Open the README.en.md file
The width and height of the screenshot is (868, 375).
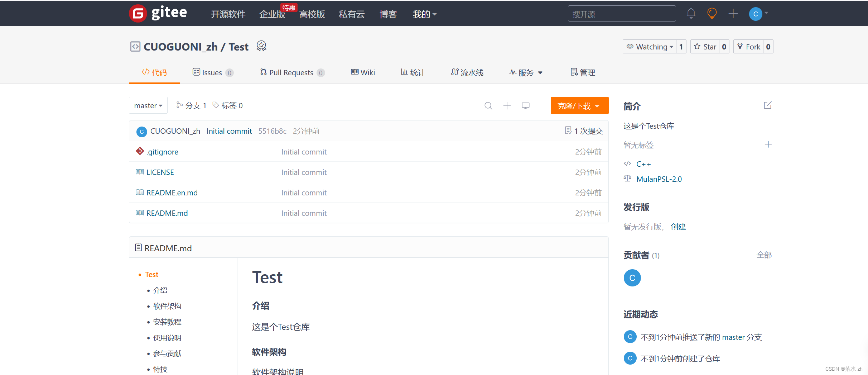[x=172, y=193]
